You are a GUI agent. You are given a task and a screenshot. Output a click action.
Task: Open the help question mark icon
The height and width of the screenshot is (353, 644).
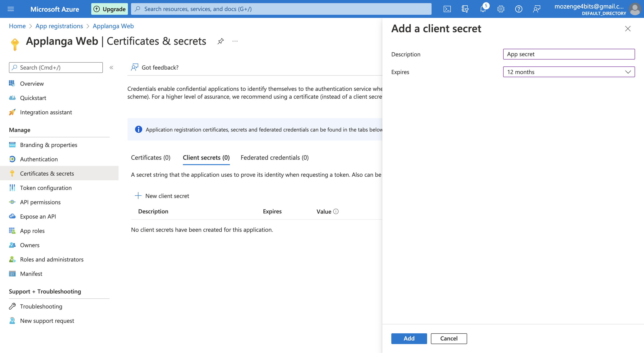[519, 9]
